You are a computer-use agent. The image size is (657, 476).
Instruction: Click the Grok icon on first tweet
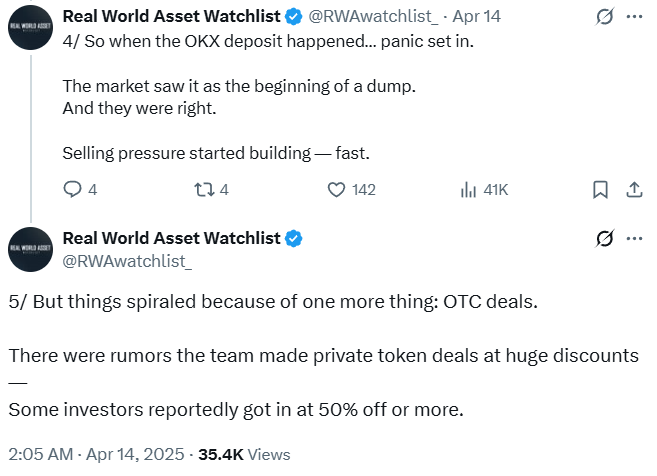coord(604,17)
